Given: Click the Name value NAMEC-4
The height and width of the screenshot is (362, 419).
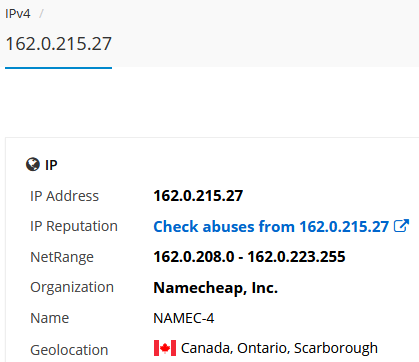Looking at the screenshot, I should (x=184, y=318).
